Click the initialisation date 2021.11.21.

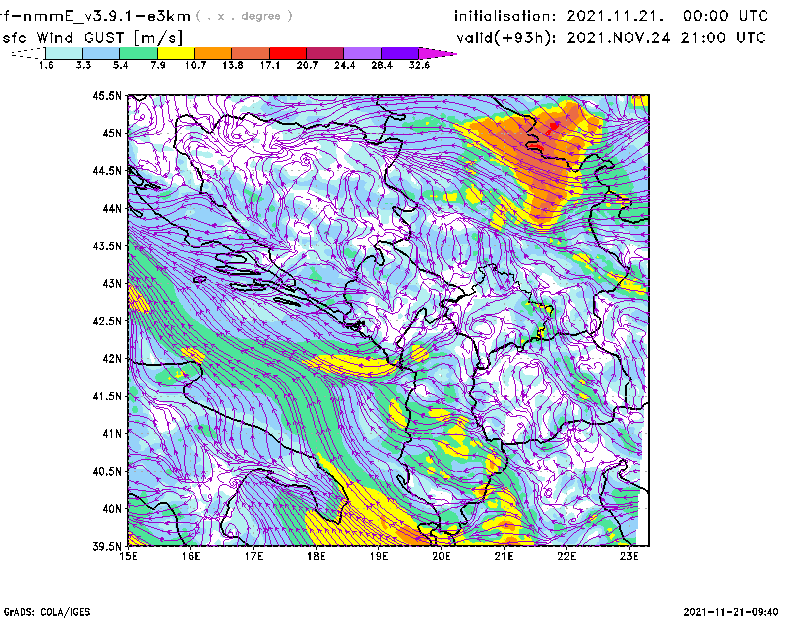615,16
